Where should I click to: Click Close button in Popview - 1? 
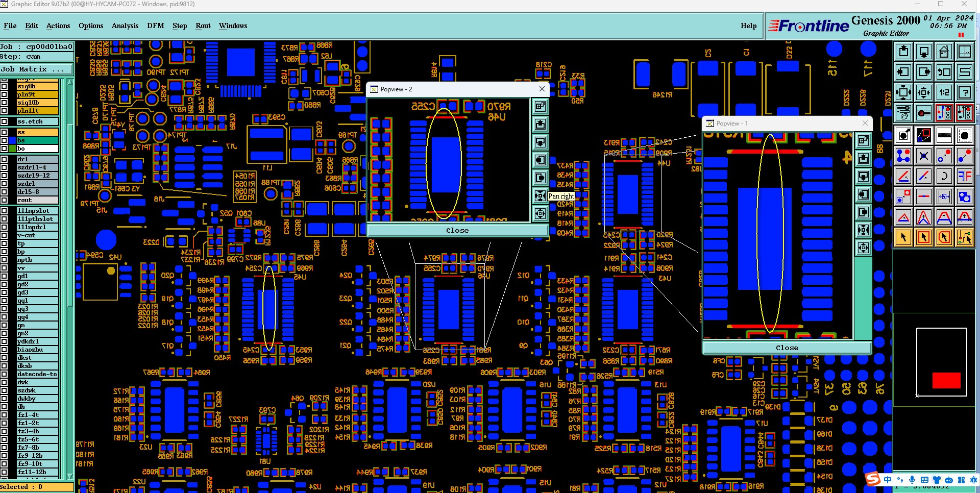point(787,348)
